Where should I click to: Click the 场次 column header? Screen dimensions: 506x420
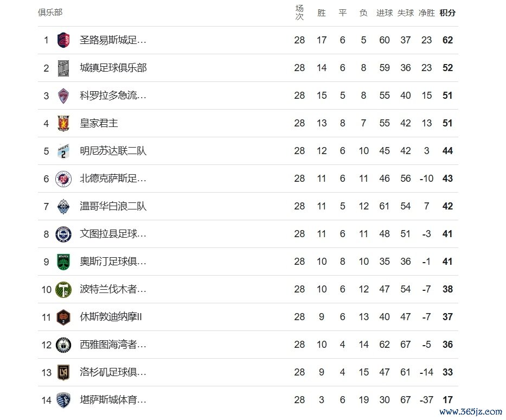299,12
